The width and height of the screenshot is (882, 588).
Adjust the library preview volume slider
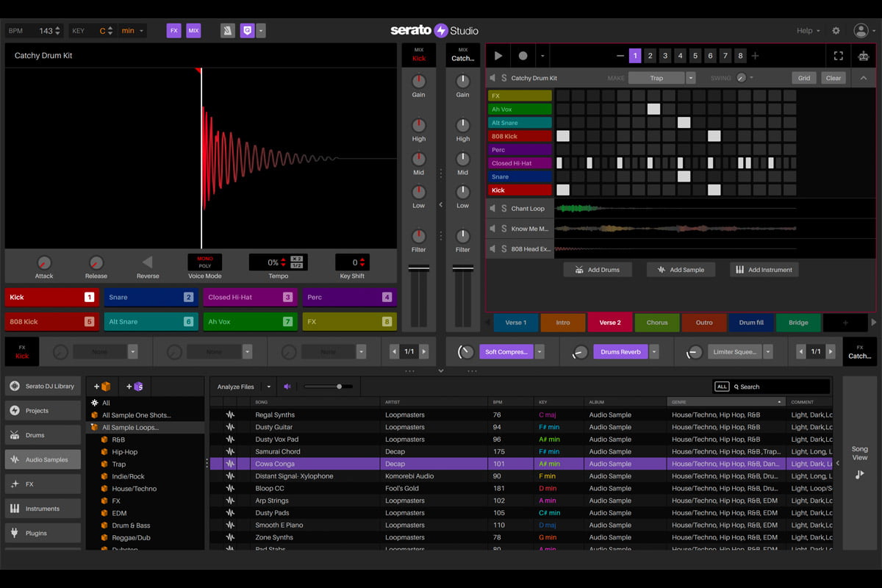[x=328, y=387]
